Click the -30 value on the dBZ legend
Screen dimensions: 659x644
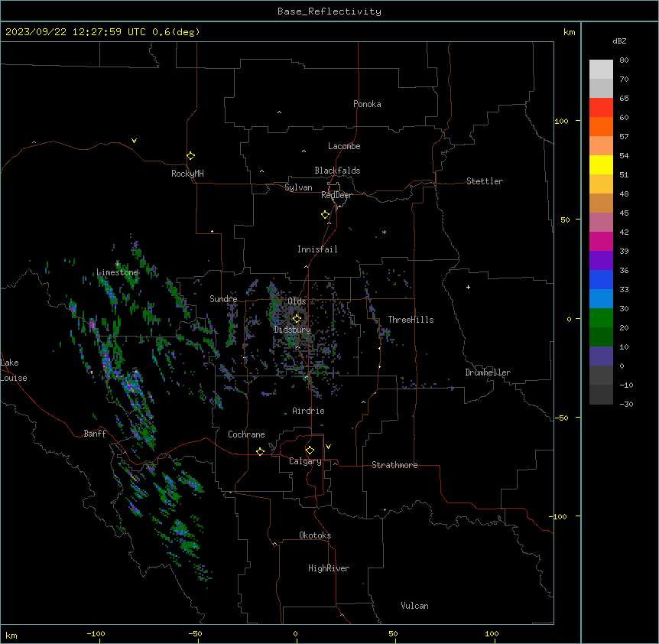626,404
